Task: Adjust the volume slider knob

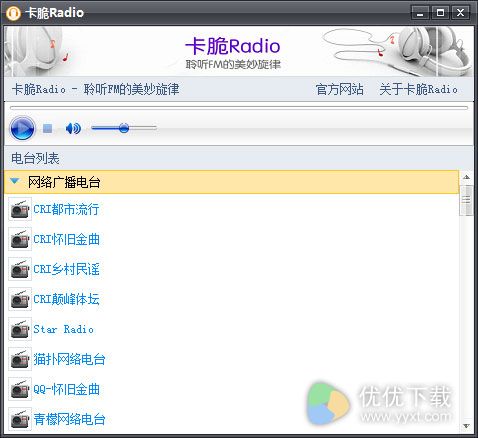Action: click(124, 128)
